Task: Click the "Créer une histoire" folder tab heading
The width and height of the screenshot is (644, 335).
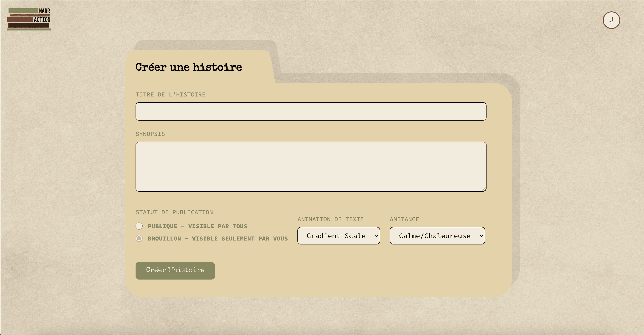Action: [188, 67]
